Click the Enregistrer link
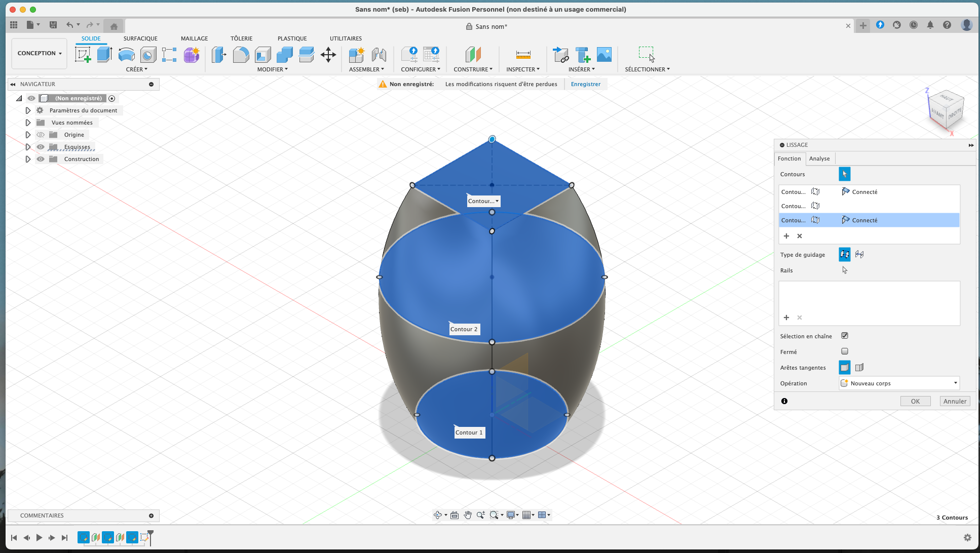980x553 pixels. (x=585, y=84)
